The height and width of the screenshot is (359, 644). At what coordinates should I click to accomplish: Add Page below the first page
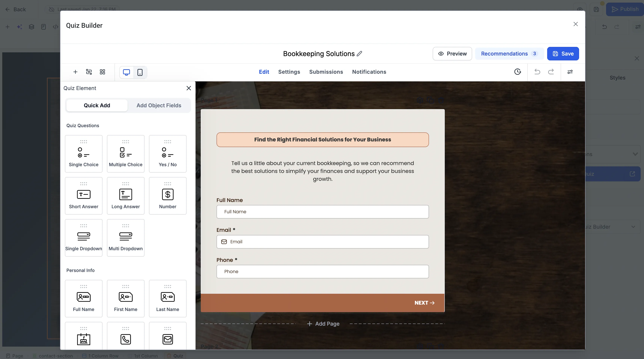click(323, 324)
